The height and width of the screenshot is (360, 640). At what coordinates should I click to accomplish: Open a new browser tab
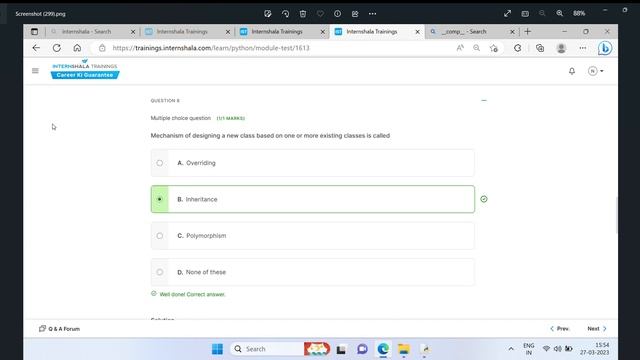click(528, 31)
